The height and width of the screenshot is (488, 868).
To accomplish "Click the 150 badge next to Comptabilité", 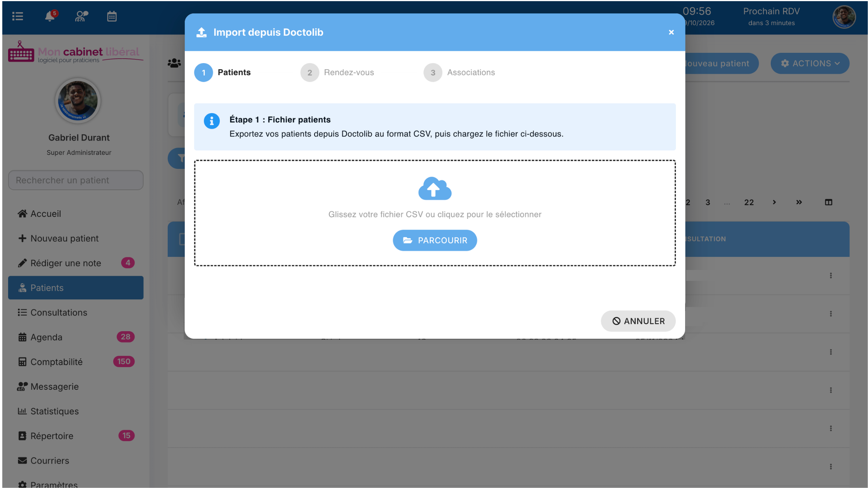I will pos(124,361).
